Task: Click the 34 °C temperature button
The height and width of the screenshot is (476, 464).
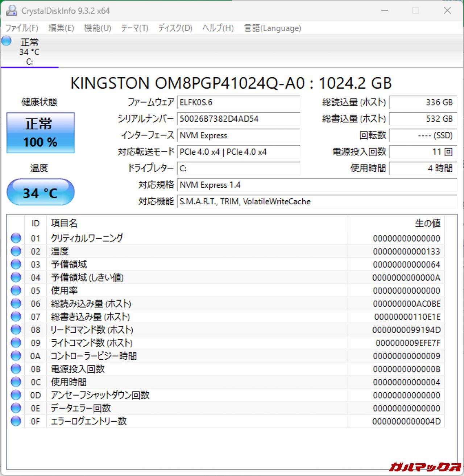Action: click(41, 192)
